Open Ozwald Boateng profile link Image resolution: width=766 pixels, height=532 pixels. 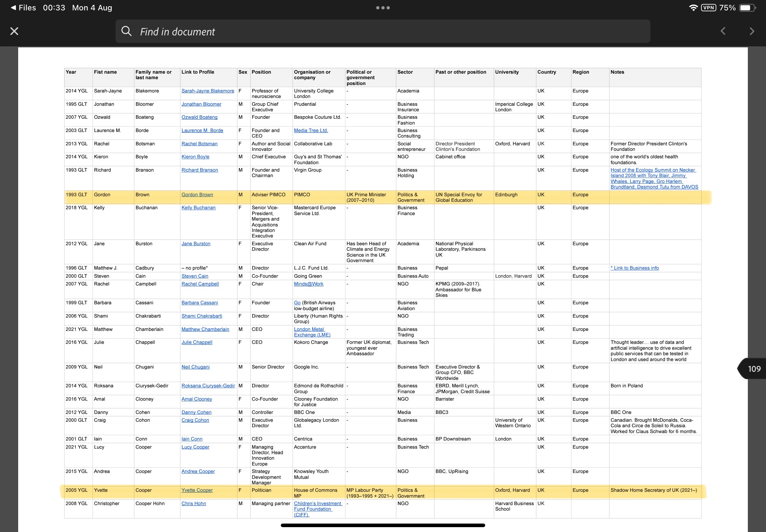point(199,117)
